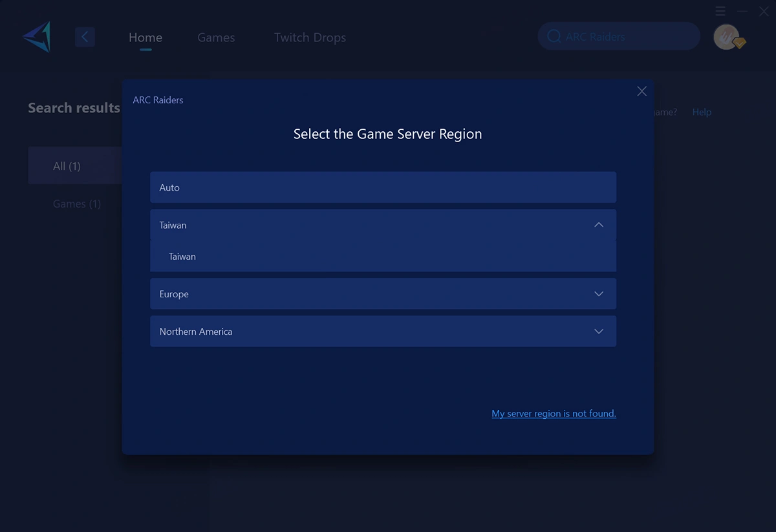Collapse the Taiwan region group
Screen dimensions: 776x532
[598, 225]
